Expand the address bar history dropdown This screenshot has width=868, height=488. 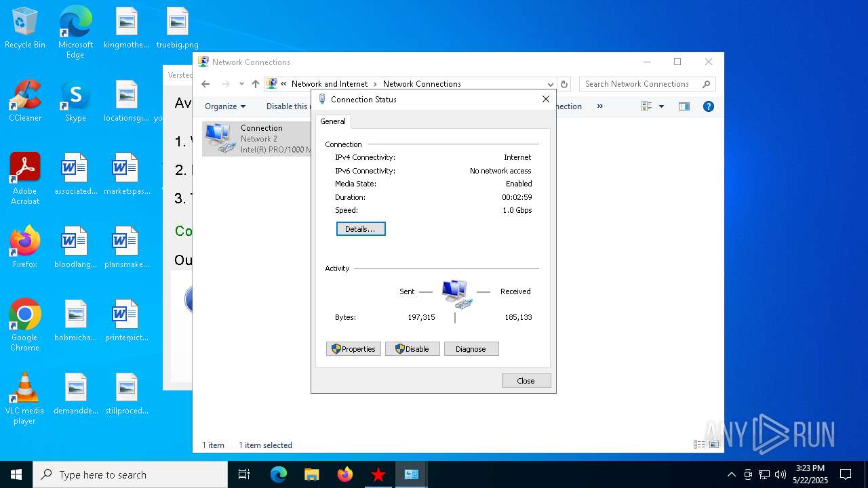550,84
